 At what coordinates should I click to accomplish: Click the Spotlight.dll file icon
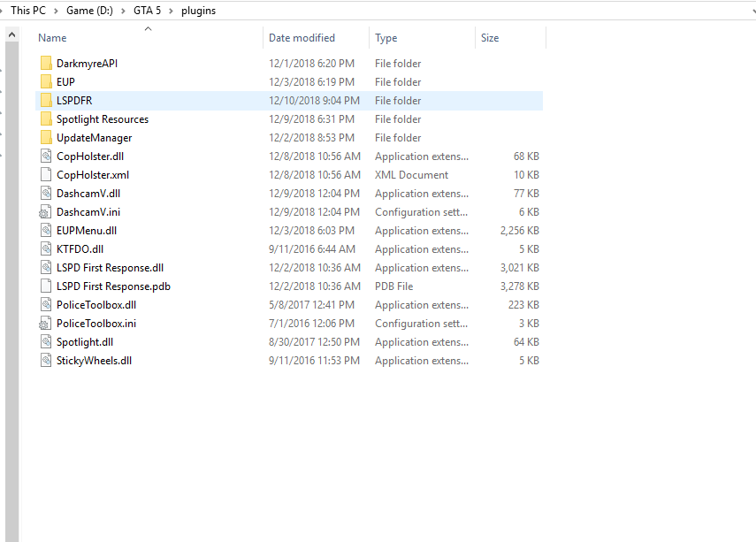(x=46, y=342)
